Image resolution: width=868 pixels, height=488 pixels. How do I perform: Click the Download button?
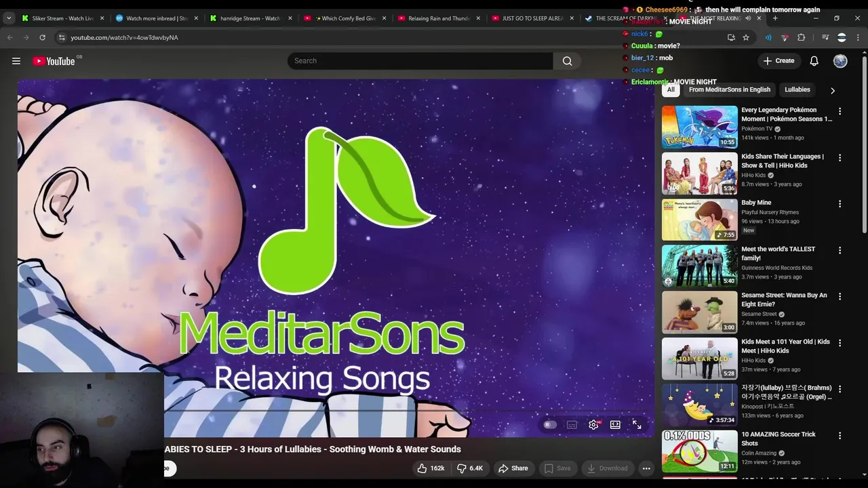pos(608,468)
